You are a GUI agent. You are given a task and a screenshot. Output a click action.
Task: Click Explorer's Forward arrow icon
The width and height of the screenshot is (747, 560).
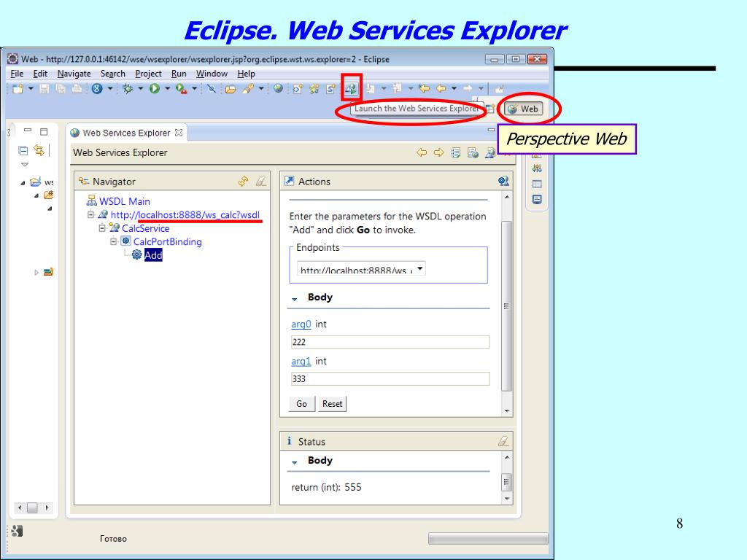438,152
